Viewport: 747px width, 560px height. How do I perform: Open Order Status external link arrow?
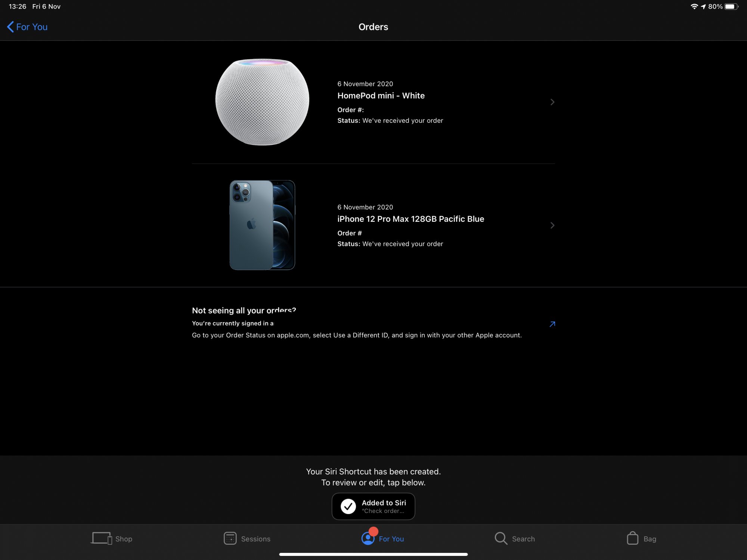552,324
